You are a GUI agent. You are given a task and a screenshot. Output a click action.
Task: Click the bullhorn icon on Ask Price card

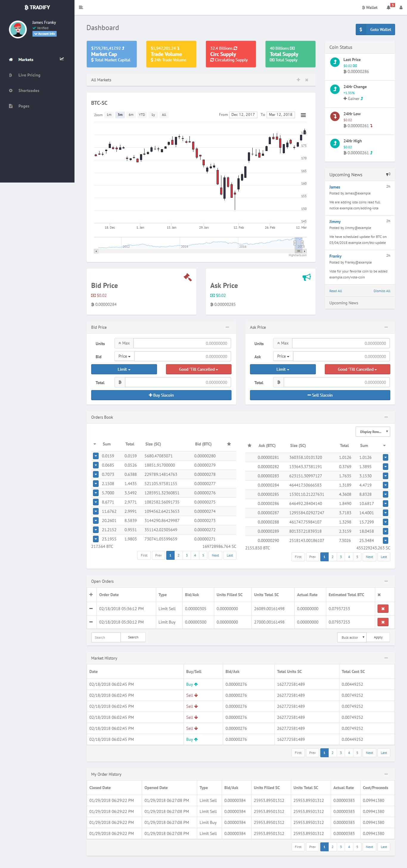coord(307,277)
